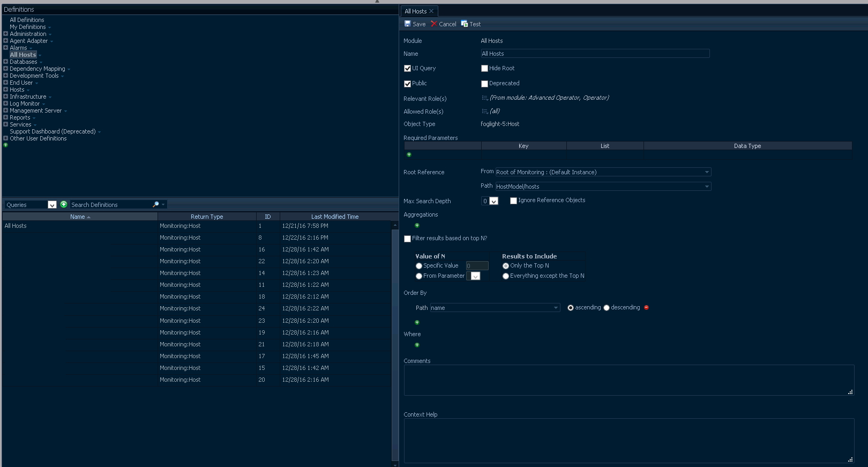Open the Queries type dropdown
The height and width of the screenshot is (467, 868).
point(52,205)
